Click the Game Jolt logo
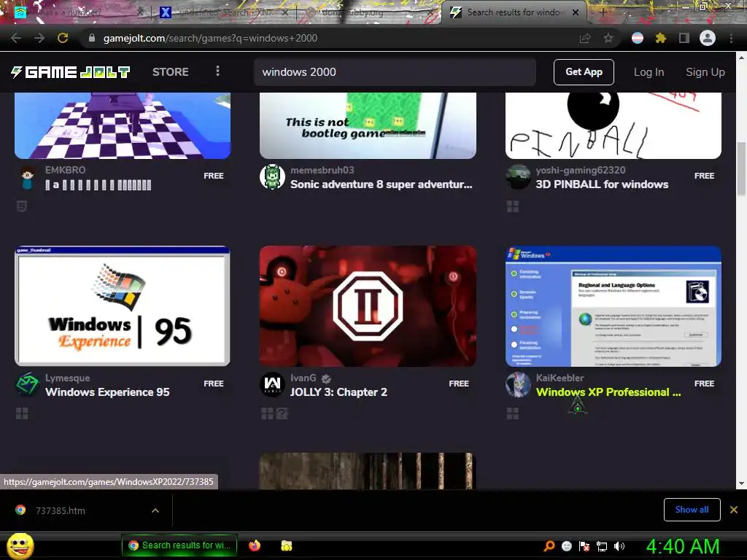 (71, 72)
